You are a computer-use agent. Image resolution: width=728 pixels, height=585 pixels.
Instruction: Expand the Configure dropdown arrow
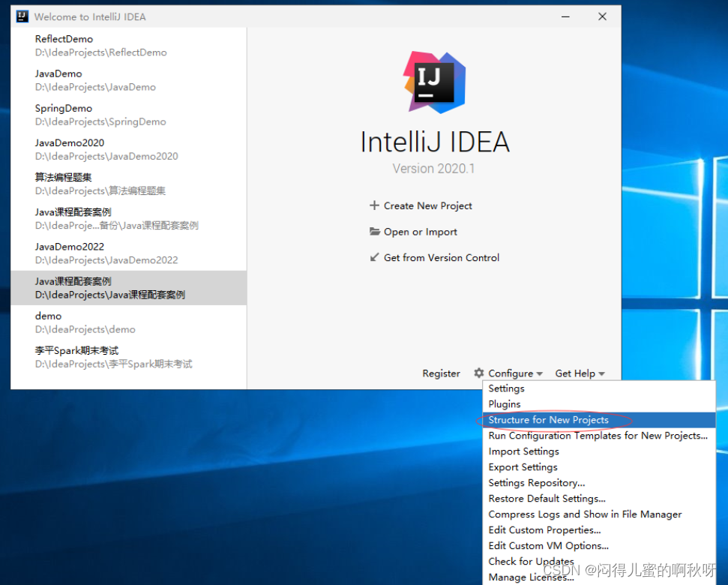coord(540,373)
